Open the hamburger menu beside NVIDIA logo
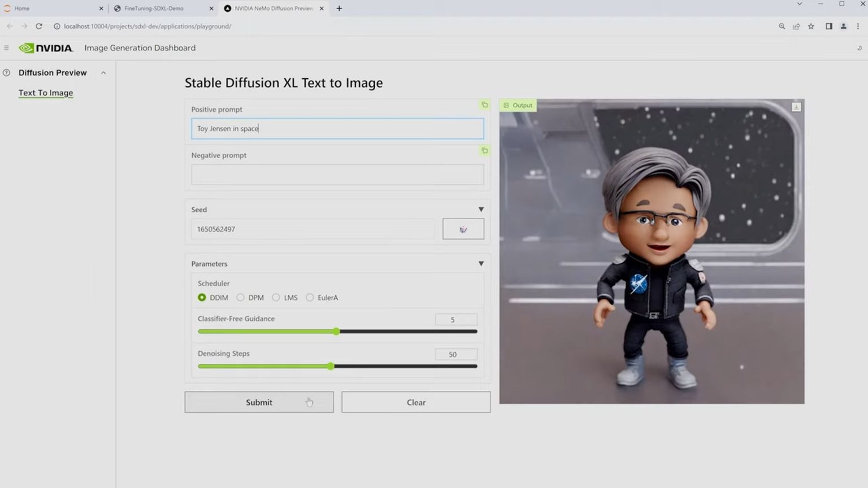This screenshot has width=868, height=488. coord(6,47)
